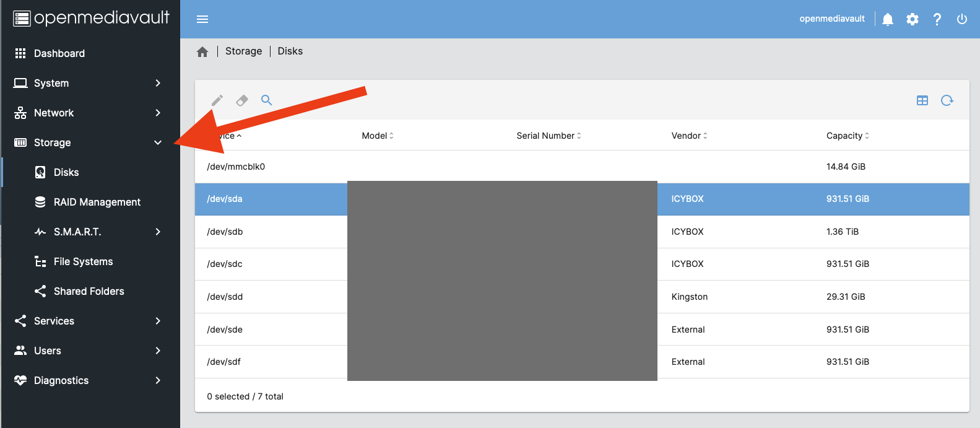980x428 pixels.
Task: Click the 1.36 TiB capacity cell
Action: 842,232
